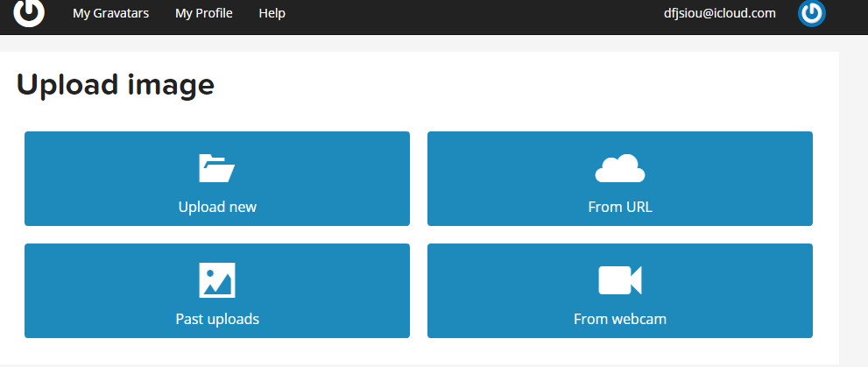Screen dimensions: 868x367
Task: Choose the Upload new text label
Action: [217, 207]
